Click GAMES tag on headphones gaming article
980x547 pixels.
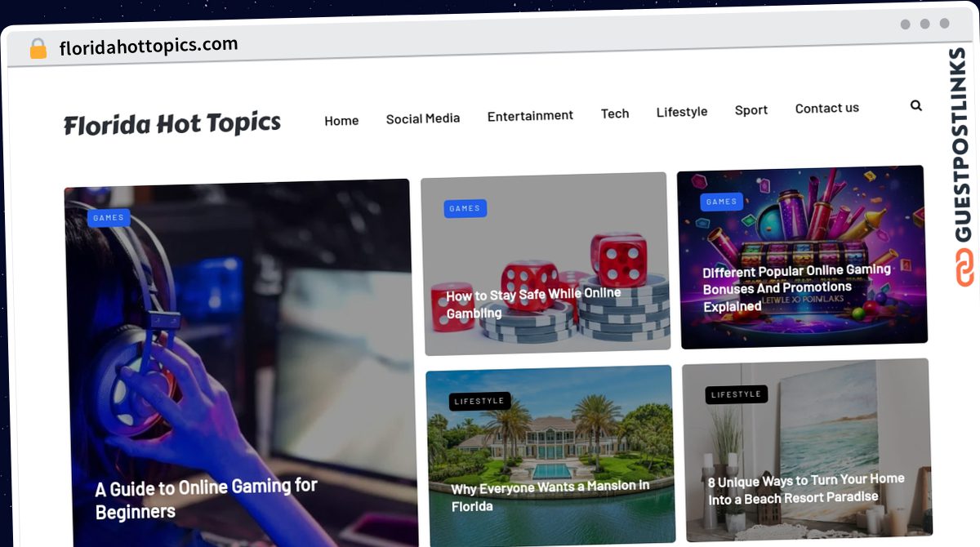pyautogui.click(x=109, y=218)
